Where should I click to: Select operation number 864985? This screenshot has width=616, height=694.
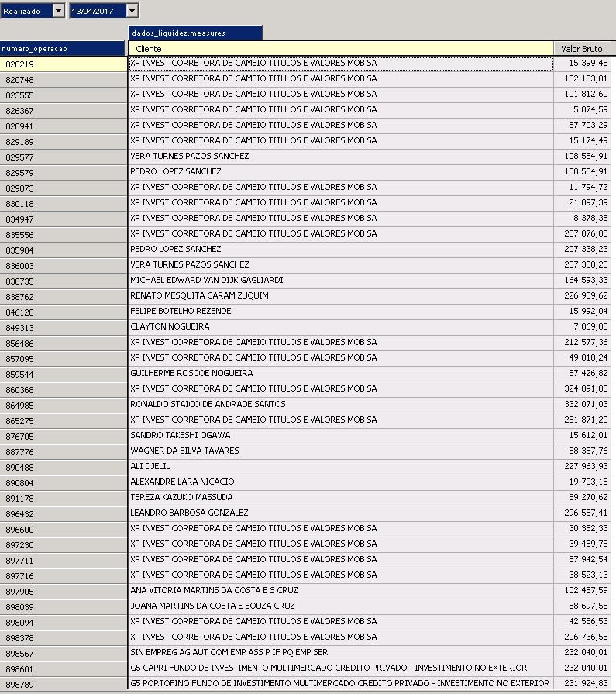point(64,406)
